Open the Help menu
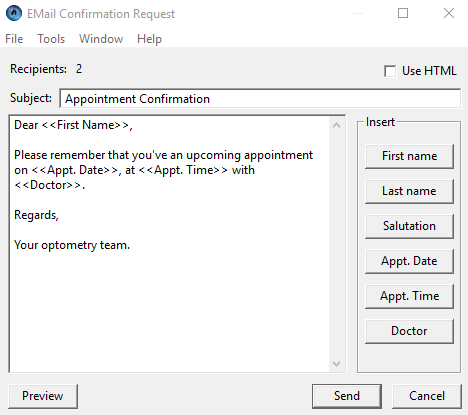Image resolution: width=468 pixels, height=415 pixels. click(149, 39)
